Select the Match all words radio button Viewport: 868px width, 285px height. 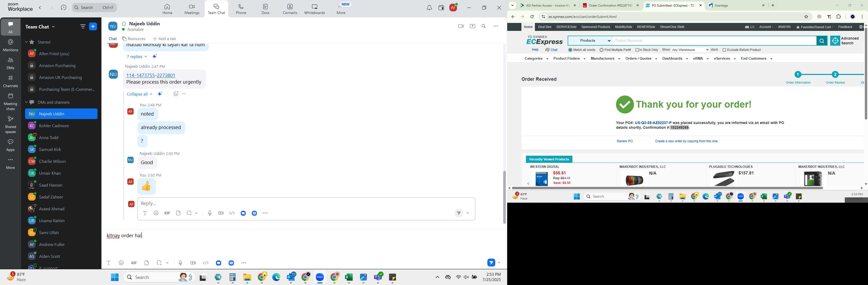[570, 50]
